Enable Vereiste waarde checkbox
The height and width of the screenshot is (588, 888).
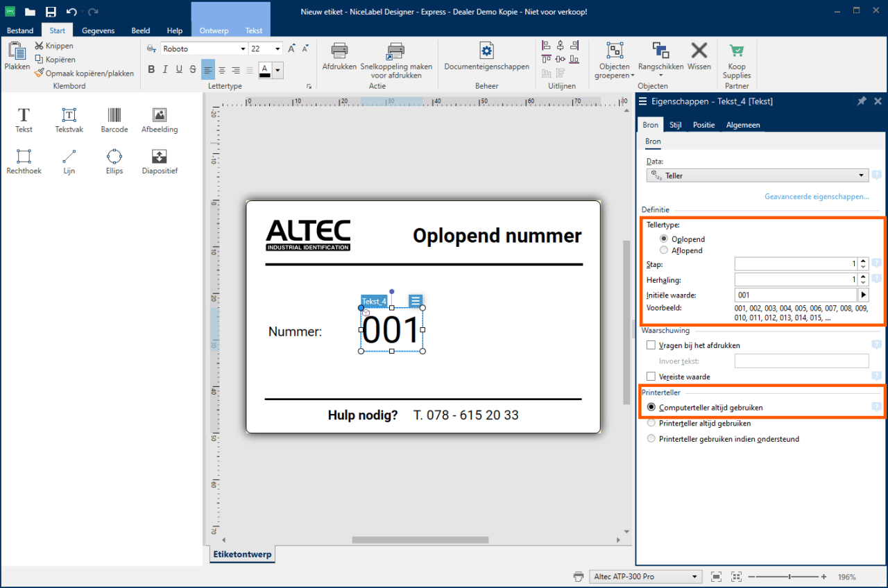651,377
